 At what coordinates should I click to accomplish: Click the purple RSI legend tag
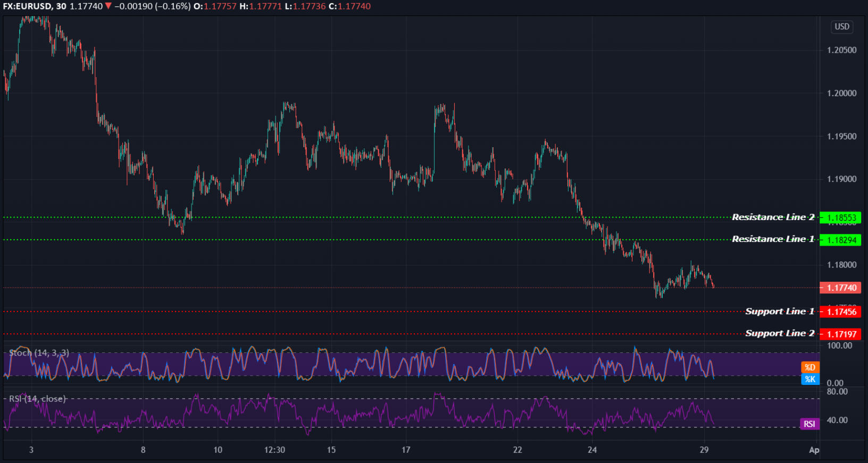(x=809, y=424)
